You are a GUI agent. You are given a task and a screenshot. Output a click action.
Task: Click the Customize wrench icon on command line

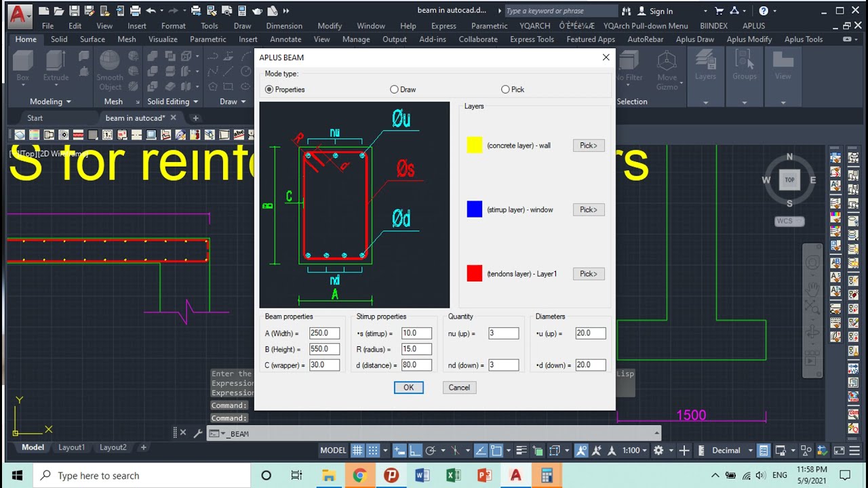pyautogui.click(x=197, y=433)
